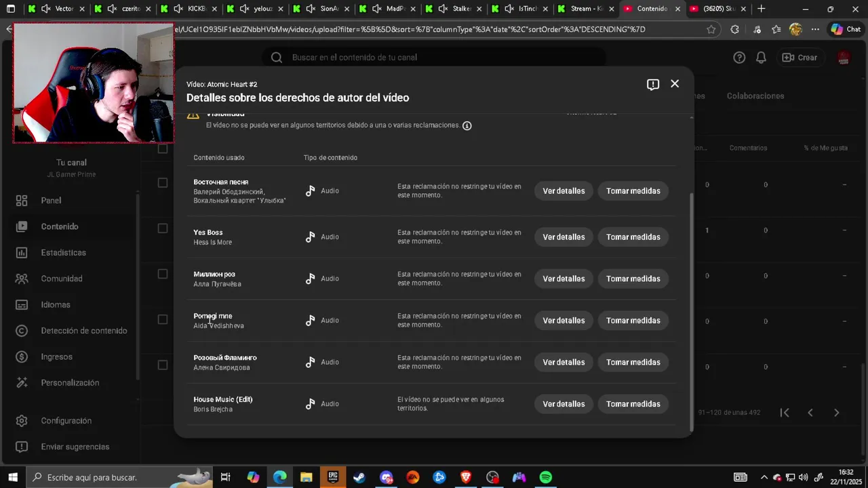Viewport: 868px width, 488px height.
Task: Click Tomar medidas for House Music (Edit)
Action: click(633, 404)
